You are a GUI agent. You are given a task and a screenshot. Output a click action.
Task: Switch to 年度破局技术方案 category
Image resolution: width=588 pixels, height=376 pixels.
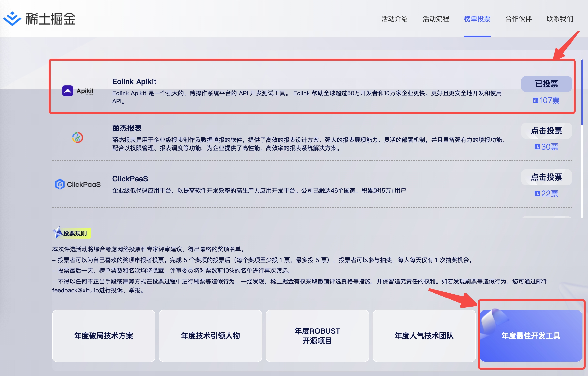104,336
